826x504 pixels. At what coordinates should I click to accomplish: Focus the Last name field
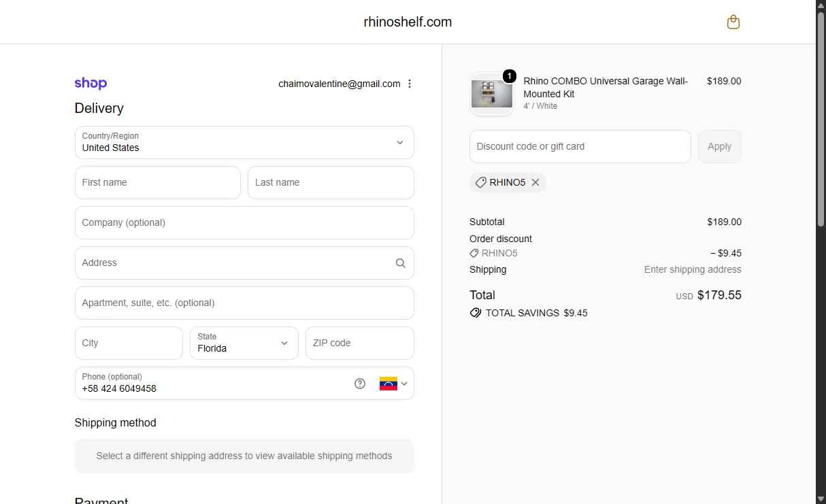tap(331, 182)
